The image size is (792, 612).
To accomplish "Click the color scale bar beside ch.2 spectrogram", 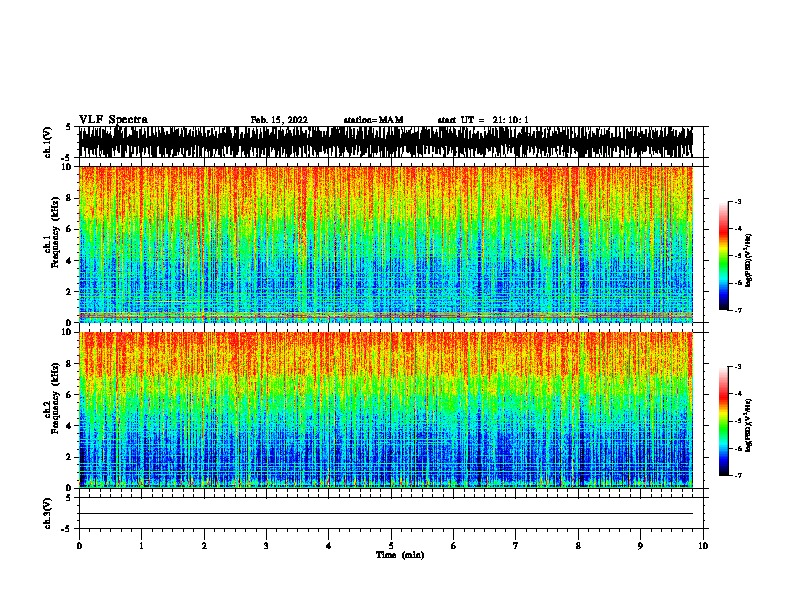I will click(724, 421).
